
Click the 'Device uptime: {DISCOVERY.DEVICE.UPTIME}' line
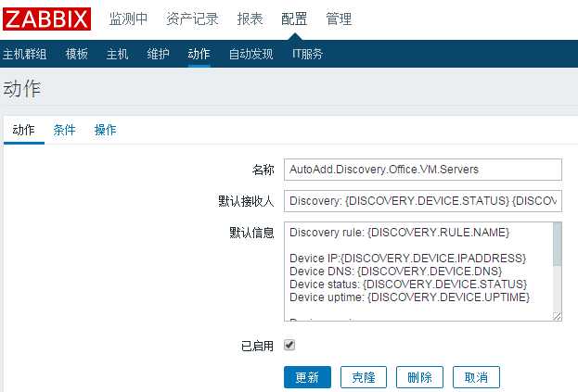tap(409, 297)
